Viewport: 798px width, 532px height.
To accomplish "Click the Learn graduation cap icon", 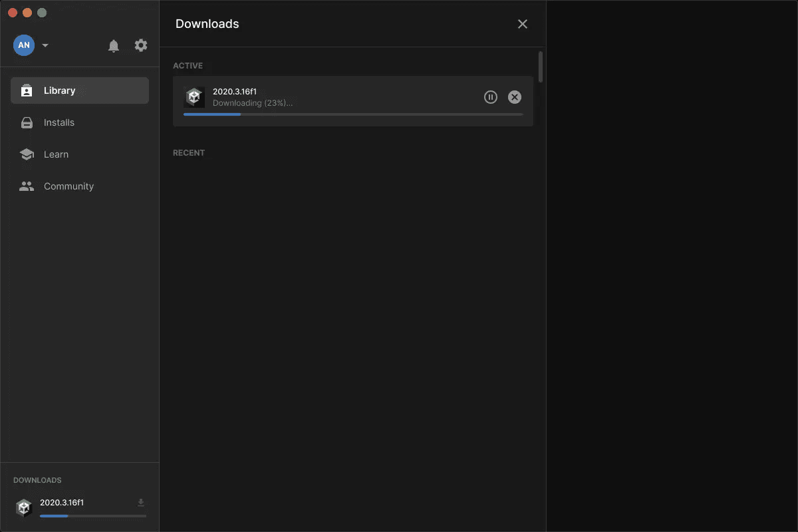I will pyautogui.click(x=27, y=154).
